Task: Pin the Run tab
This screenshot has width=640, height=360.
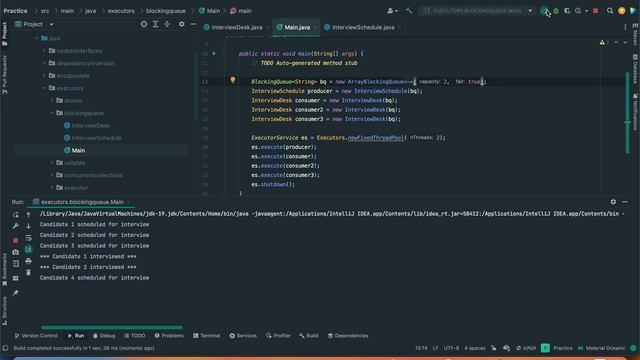Action: coord(16,293)
